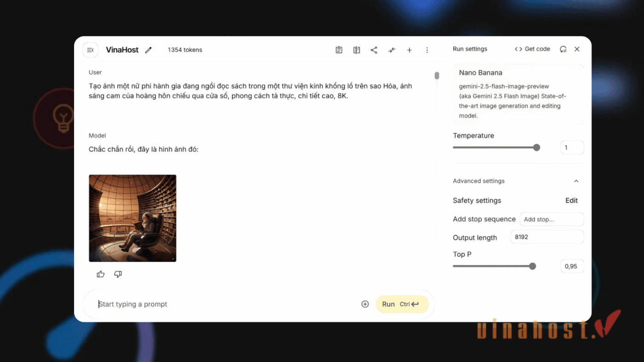This screenshot has width=644, height=362.
Task: Collapse the Advanced settings section
Action: [x=576, y=181]
